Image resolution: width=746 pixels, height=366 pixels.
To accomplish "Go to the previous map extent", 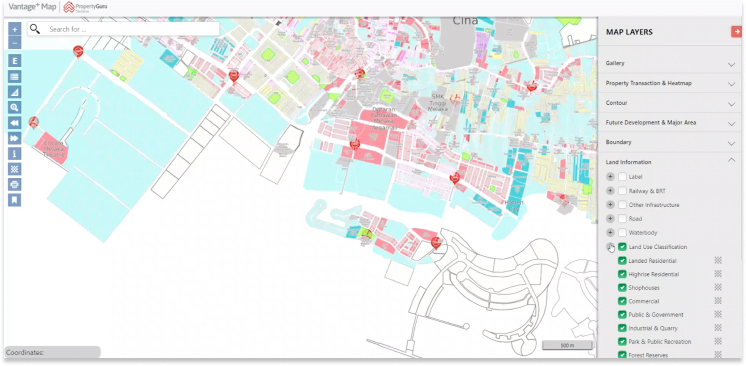I will 15,123.
